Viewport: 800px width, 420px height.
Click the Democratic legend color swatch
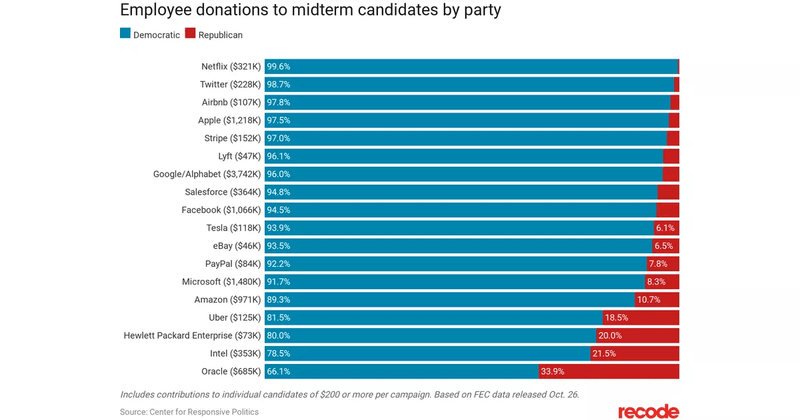(125, 34)
